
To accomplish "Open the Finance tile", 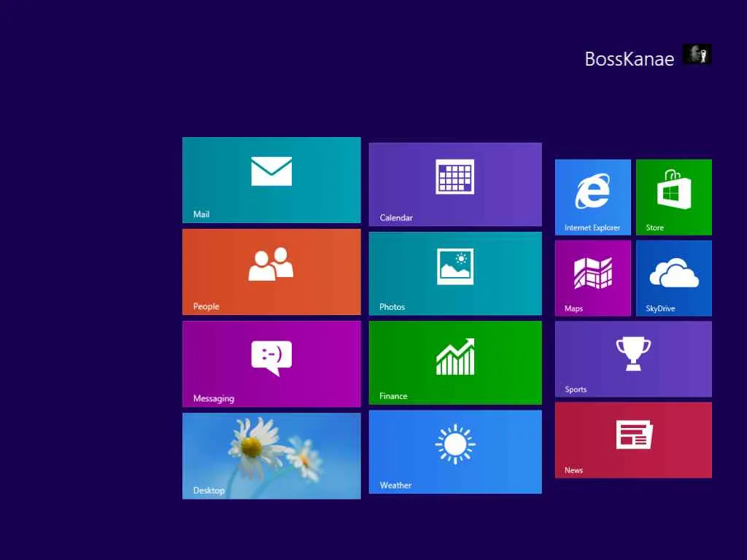I will pos(455,362).
